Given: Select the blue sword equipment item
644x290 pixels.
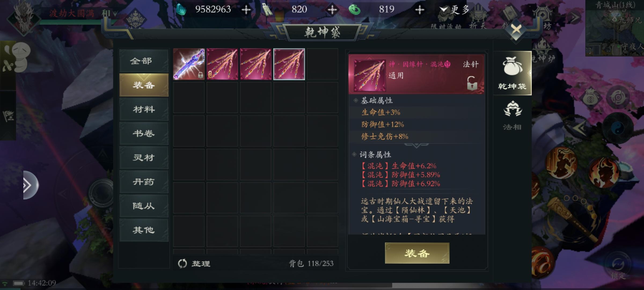Looking at the screenshot, I should pyautogui.click(x=189, y=64).
